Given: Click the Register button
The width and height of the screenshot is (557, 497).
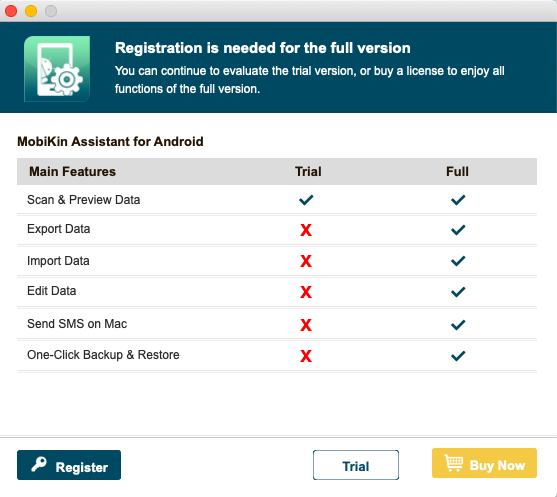Looking at the screenshot, I should pyautogui.click(x=69, y=465).
